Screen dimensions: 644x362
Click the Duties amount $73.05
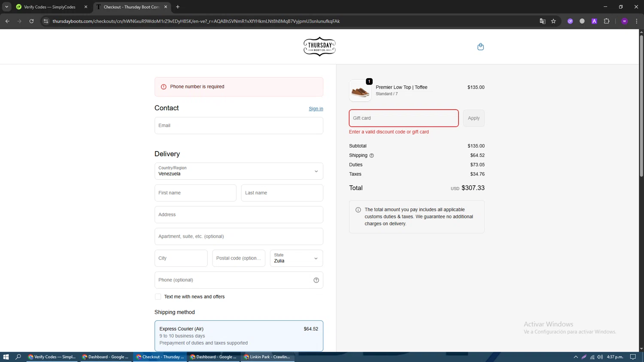coord(477,165)
